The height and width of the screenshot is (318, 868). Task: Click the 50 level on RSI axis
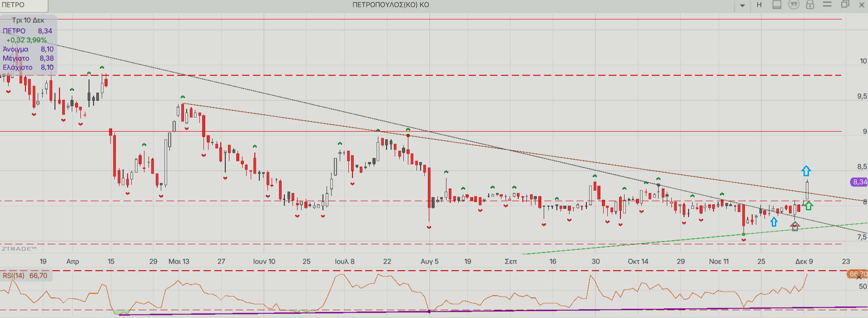pyautogui.click(x=863, y=286)
